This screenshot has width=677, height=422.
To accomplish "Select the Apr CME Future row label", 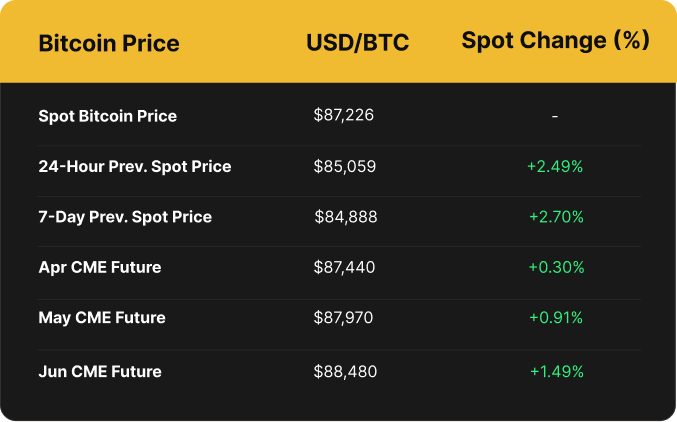I will click(99, 267).
